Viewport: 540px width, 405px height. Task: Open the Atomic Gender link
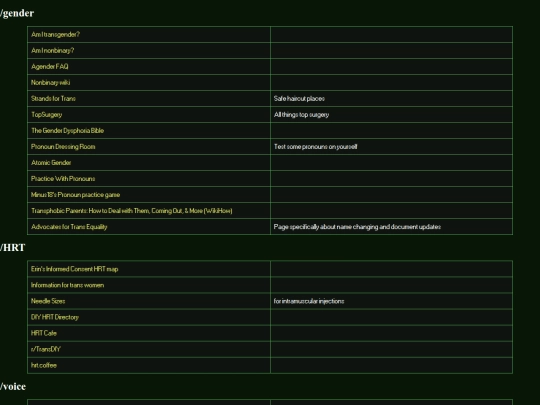point(51,163)
